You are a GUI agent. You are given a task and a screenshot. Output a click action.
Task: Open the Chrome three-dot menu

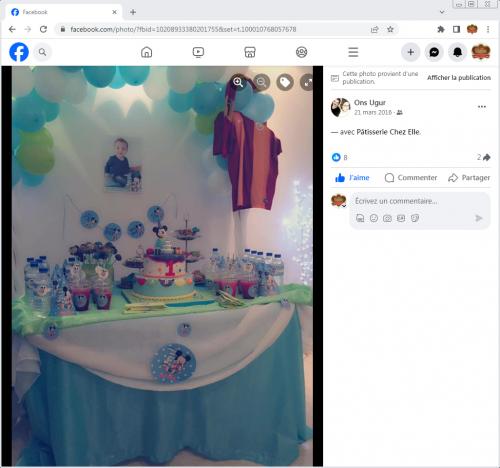[488, 29]
